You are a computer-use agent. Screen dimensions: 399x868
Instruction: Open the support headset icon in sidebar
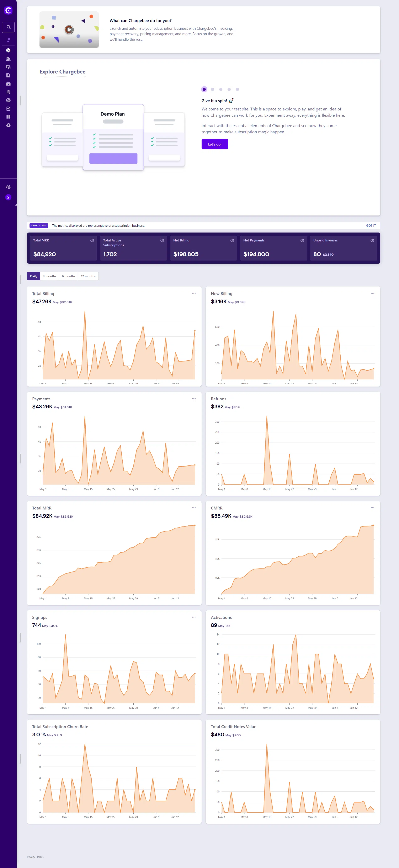pyautogui.click(x=8, y=187)
